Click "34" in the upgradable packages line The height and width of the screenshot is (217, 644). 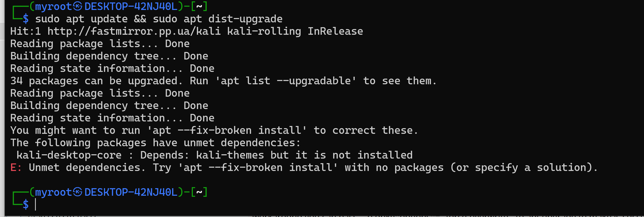pos(16,81)
